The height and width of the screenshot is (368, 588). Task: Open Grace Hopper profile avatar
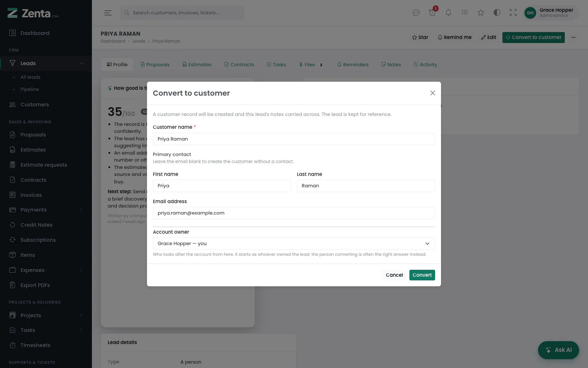pyautogui.click(x=530, y=13)
